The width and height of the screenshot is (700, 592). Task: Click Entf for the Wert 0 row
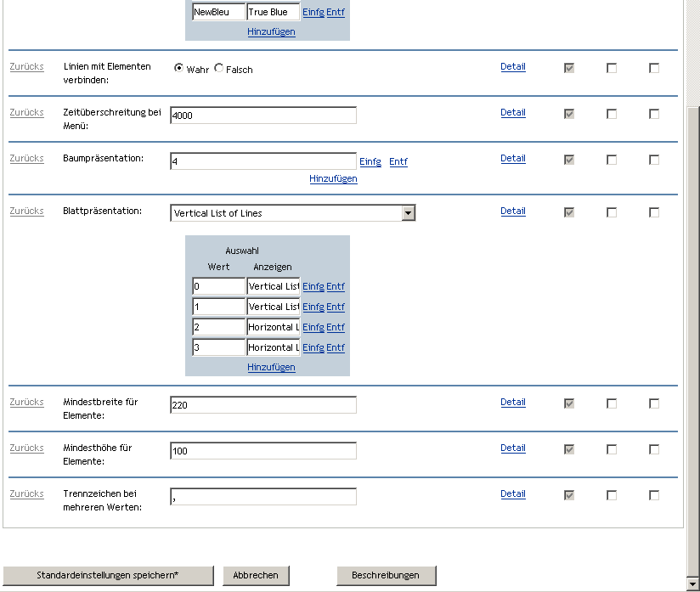[x=336, y=286]
